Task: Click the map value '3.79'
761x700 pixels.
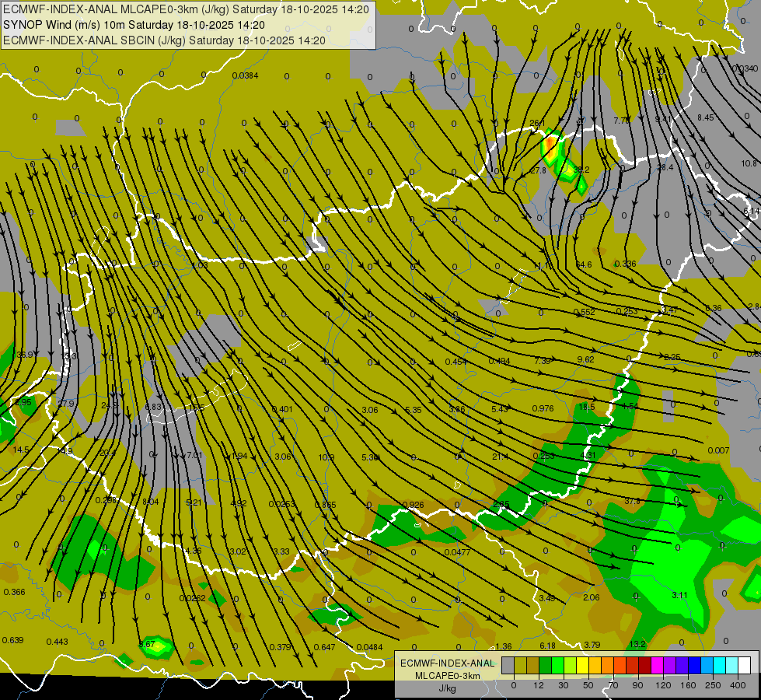Action: tap(592, 645)
